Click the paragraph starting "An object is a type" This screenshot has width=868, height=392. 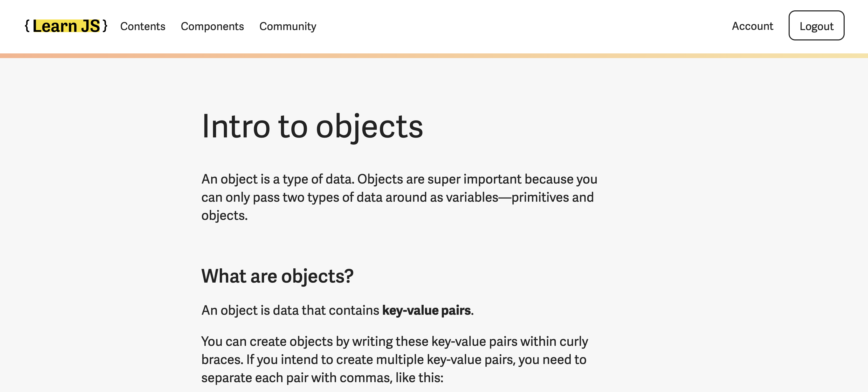tap(399, 197)
